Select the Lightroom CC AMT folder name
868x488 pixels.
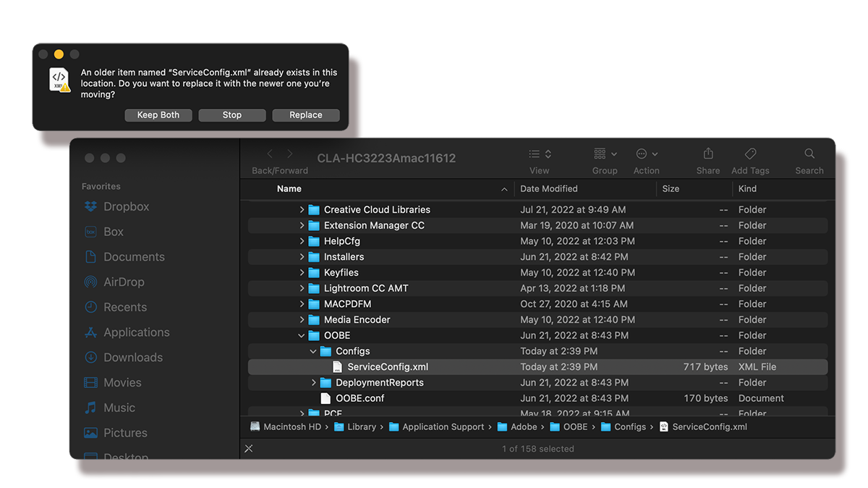366,288
